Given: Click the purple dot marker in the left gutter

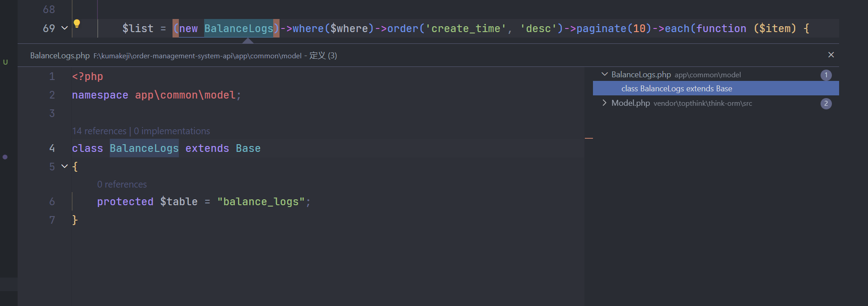Looking at the screenshot, I should pos(5,157).
